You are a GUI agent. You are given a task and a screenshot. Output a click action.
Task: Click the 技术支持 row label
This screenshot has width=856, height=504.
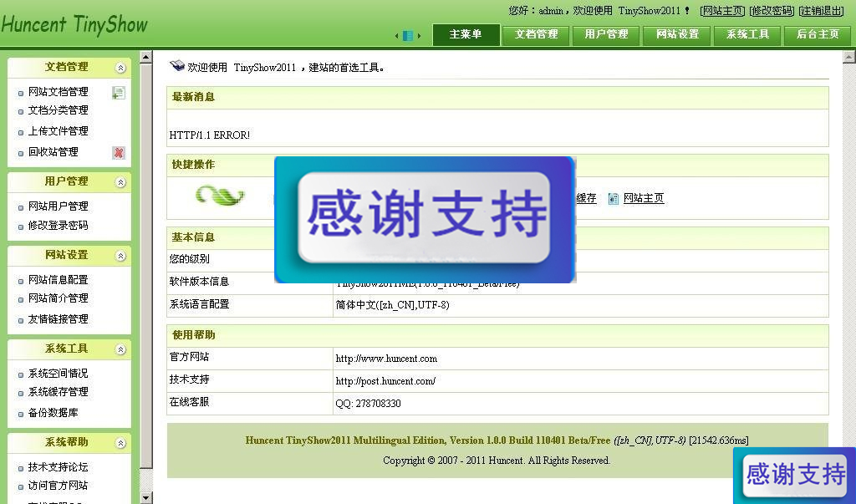[x=190, y=379]
